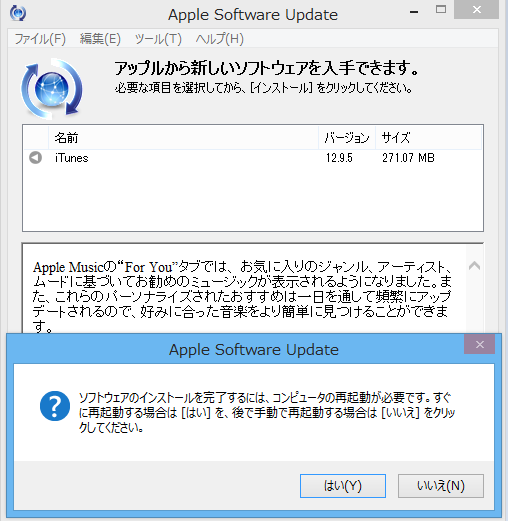
Task: Click description scrollbar up arrow
Action: point(474,266)
